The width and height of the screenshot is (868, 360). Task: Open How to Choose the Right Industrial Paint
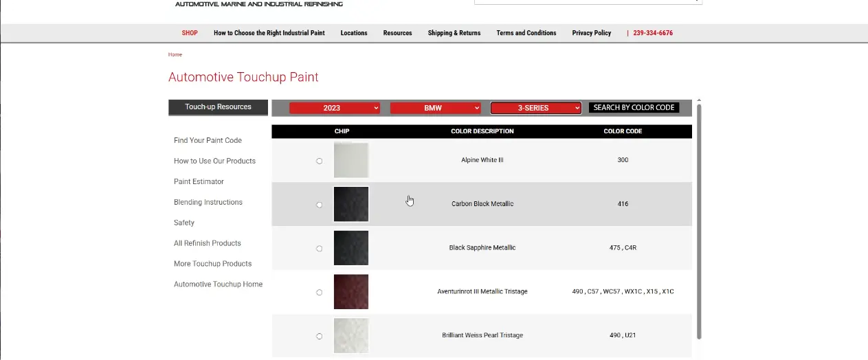[269, 33]
